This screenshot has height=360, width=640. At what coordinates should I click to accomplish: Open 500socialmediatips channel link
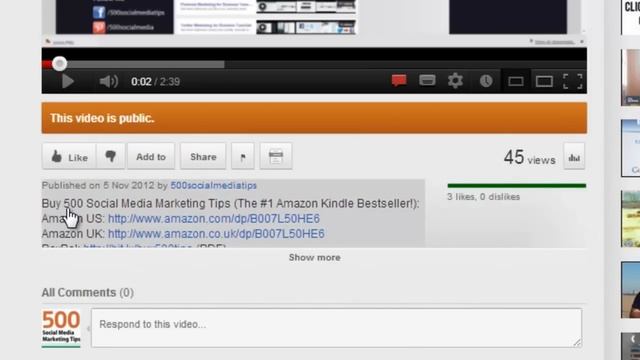coord(213,186)
